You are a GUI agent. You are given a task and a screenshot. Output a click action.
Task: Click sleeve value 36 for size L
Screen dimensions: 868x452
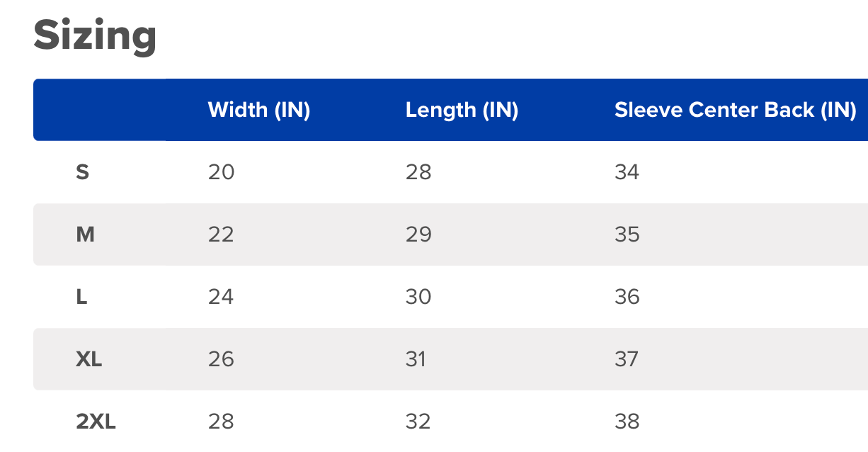click(627, 297)
